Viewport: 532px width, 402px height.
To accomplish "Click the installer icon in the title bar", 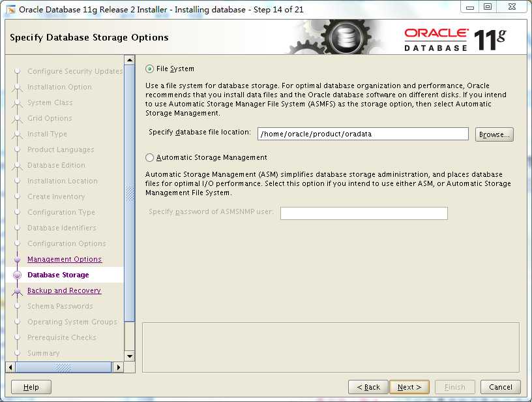I will click(x=11, y=10).
